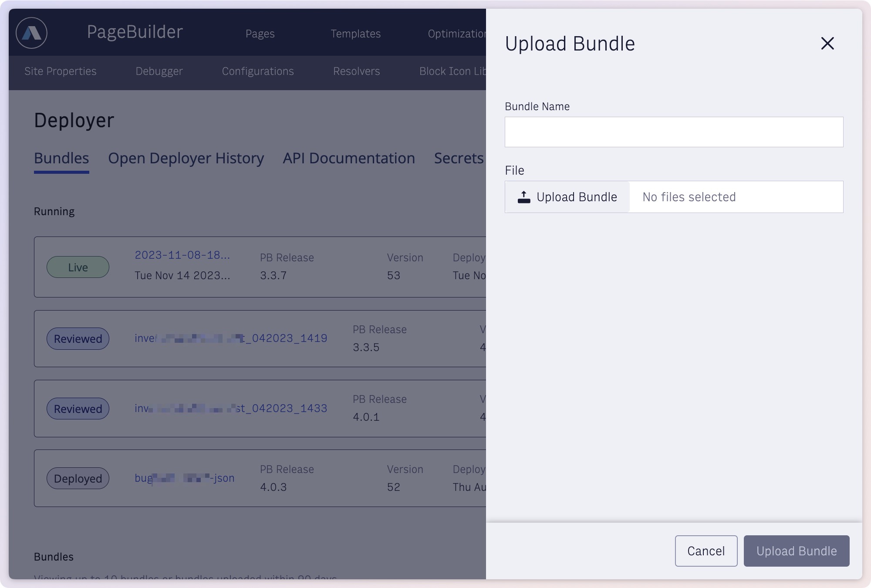Click the Bundle Name input field

pos(674,131)
